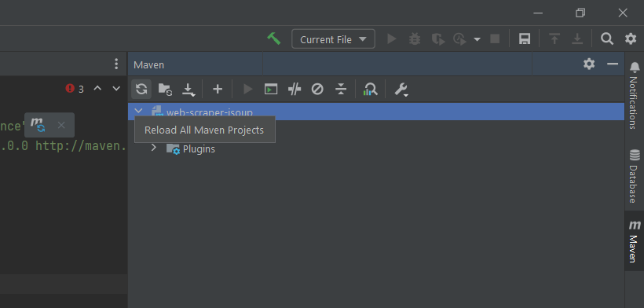Click the download-arrow VCS icon
This screenshot has width=644, height=308.
[x=577, y=39]
